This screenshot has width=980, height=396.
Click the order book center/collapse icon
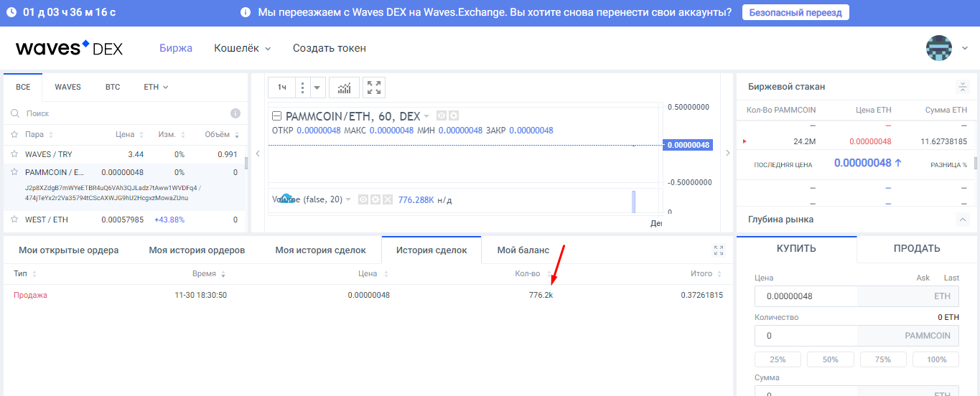963,87
